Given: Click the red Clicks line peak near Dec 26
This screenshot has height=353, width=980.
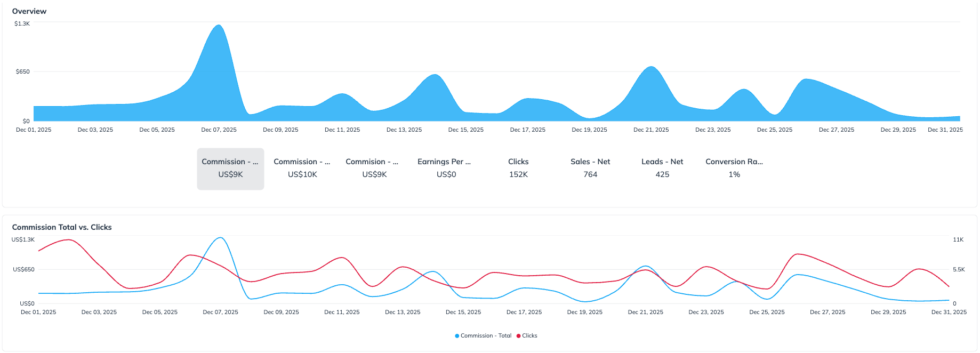Looking at the screenshot, I should coord(797,254).
